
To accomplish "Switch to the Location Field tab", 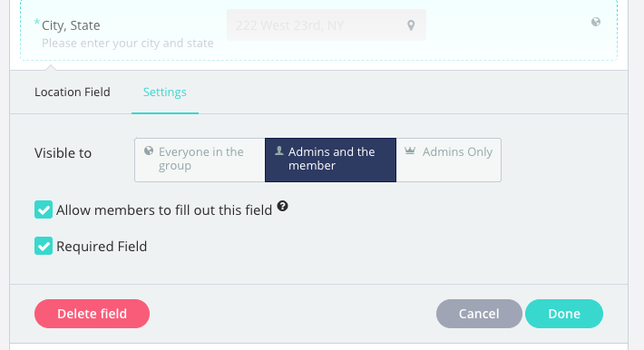I will 73,92.
